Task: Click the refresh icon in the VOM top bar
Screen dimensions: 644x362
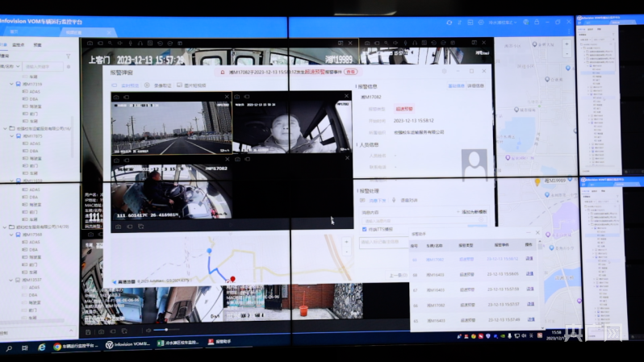Action: coord(449,23)
